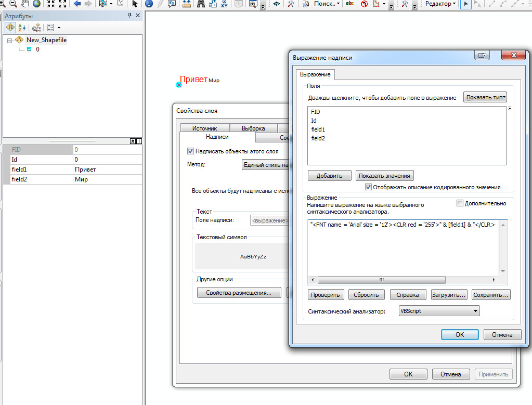Image resolution: width=532 pixels, height=405 pixels.
Task: Switch to the Выражение tab
Action: pyautogui.click(x=315, y=74)
